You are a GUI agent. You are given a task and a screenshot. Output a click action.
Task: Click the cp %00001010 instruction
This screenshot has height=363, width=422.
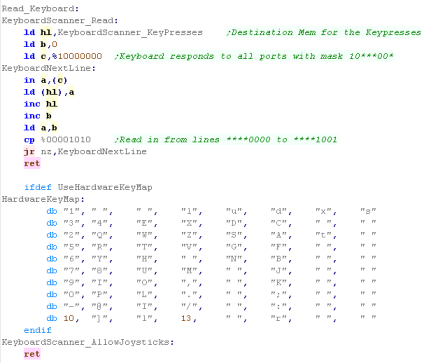pyautogui.click(x=57, y=140)
